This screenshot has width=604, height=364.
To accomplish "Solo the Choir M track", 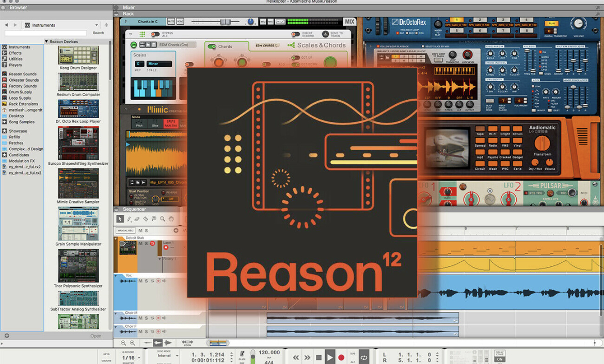I will click(x=147, y=318).
